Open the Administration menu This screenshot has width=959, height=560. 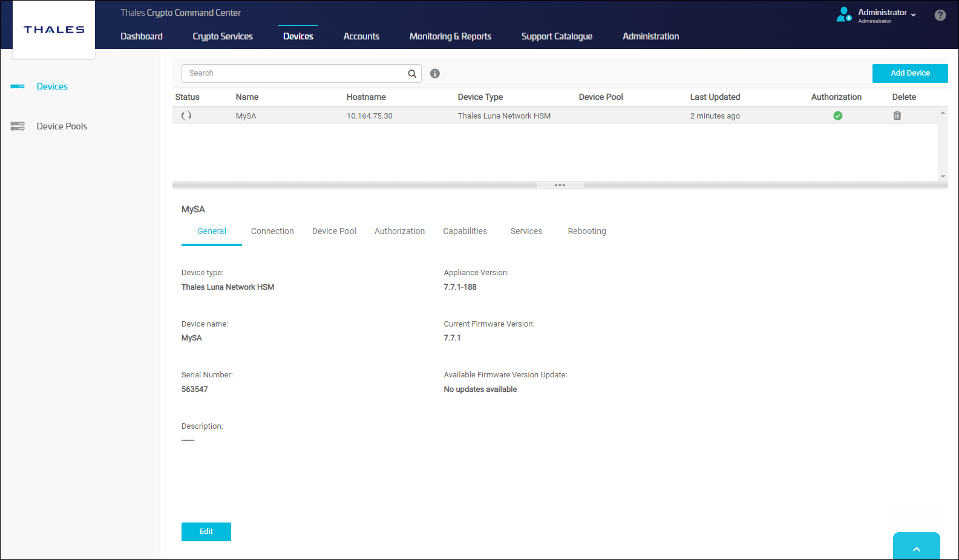(x=651, y=36)
